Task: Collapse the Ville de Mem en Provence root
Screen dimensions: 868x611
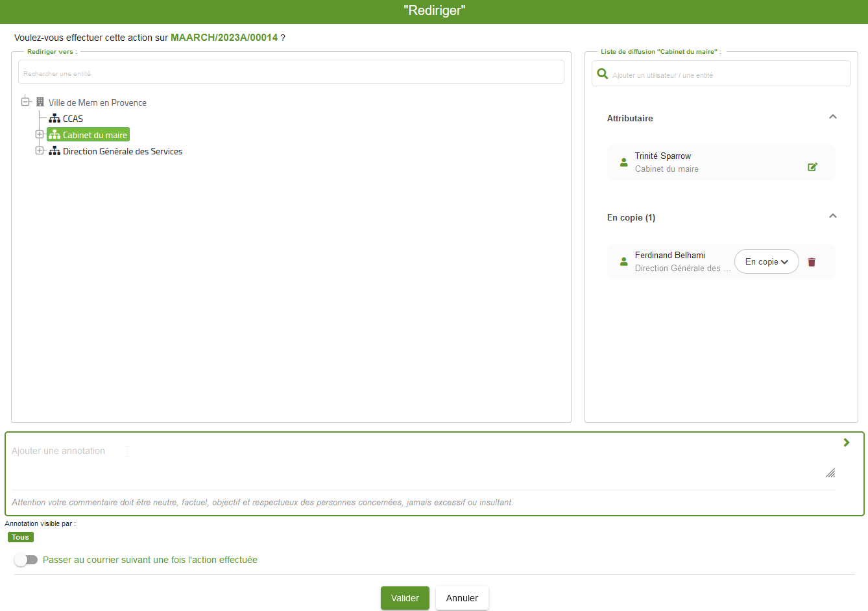Action: [x=25, y=102]
